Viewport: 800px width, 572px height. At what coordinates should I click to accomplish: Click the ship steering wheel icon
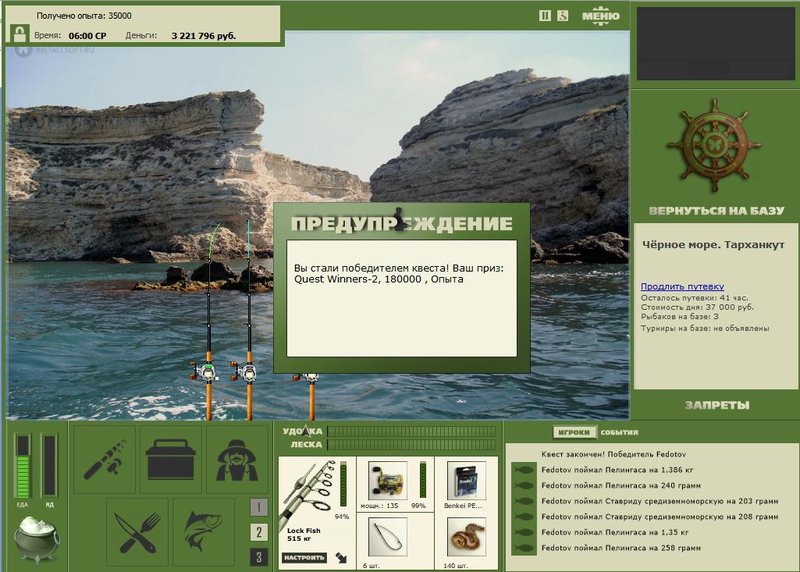pos(714,146)
